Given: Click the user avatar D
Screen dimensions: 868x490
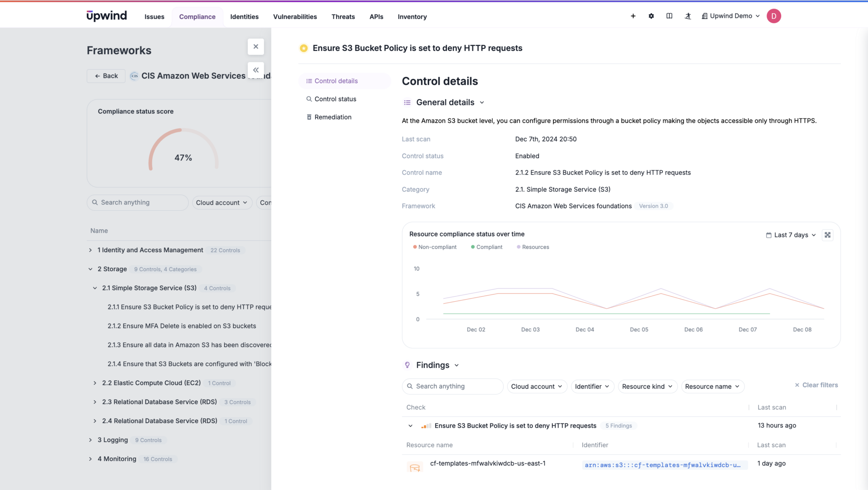Looking at the screenshot, I should click(773, 16).
